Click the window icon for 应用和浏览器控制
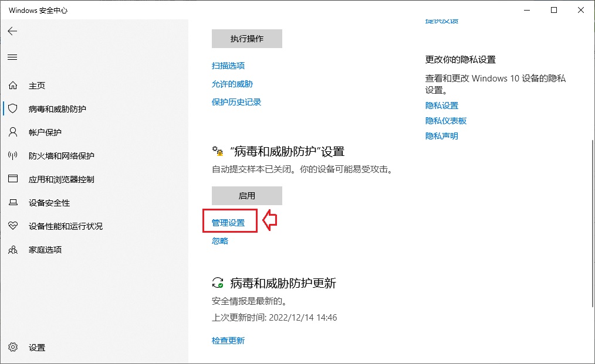Screen dimensions: 595x364 point(13,179)
